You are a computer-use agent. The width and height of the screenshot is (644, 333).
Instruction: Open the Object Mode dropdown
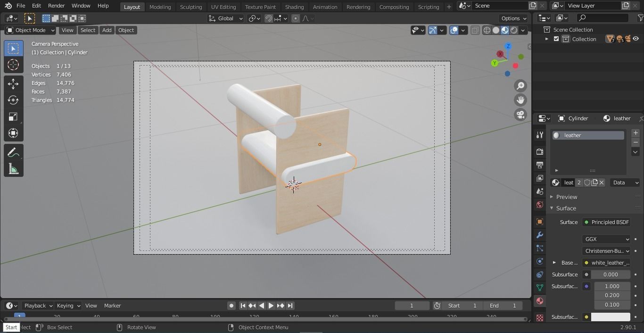pos(31,30)
